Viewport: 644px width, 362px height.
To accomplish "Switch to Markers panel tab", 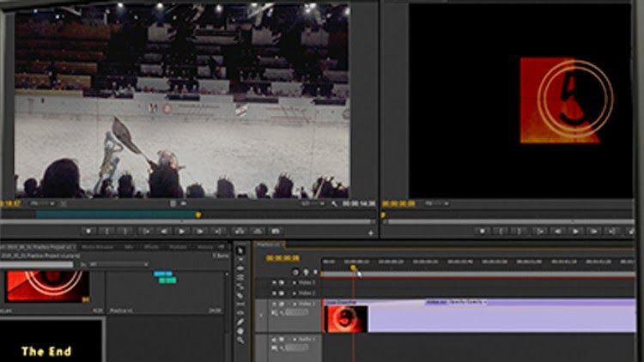I will (x=178, y=247).
